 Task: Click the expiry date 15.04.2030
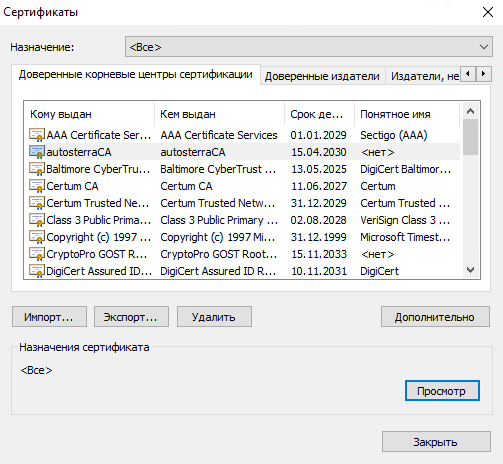click(x=319, y=152)
